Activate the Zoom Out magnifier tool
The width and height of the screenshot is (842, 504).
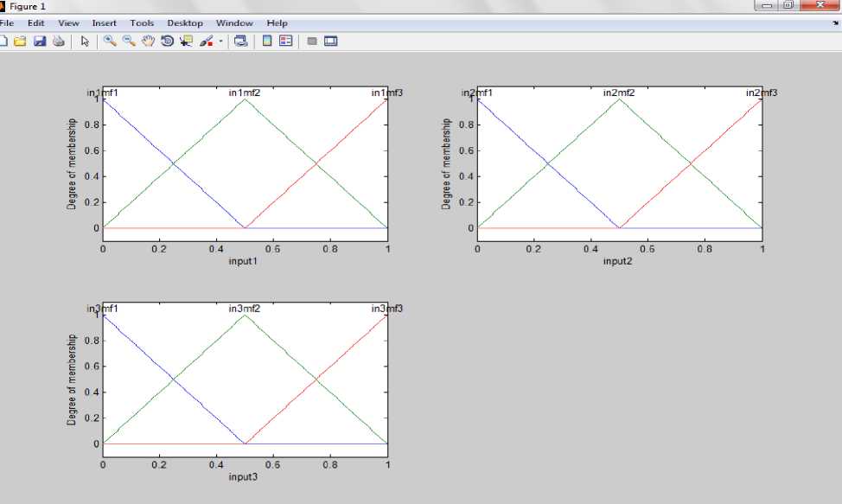point(129,41)
